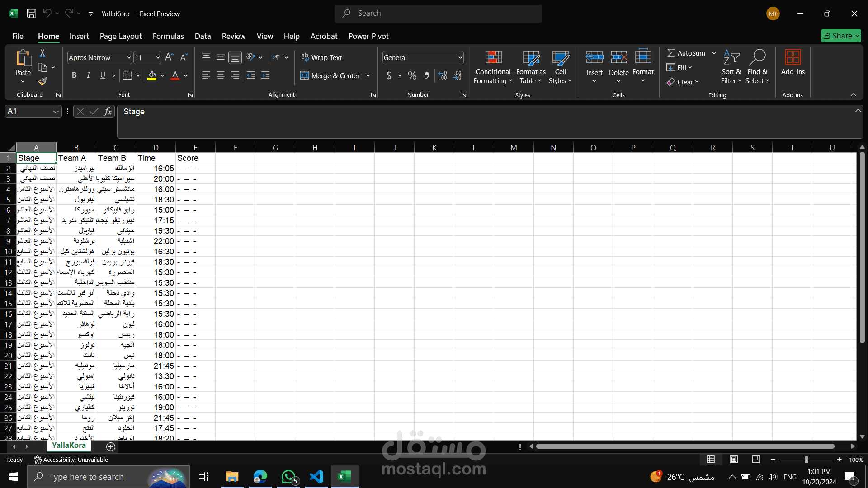Switch to the Formulas tab
868x488 pixels.
coord(168,36)
